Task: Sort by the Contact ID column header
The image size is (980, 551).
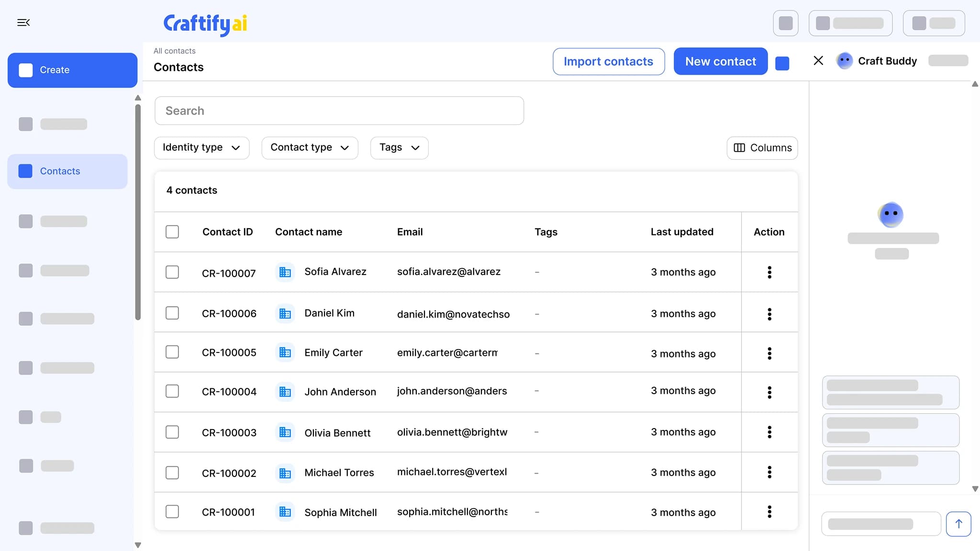Action: 227,232
